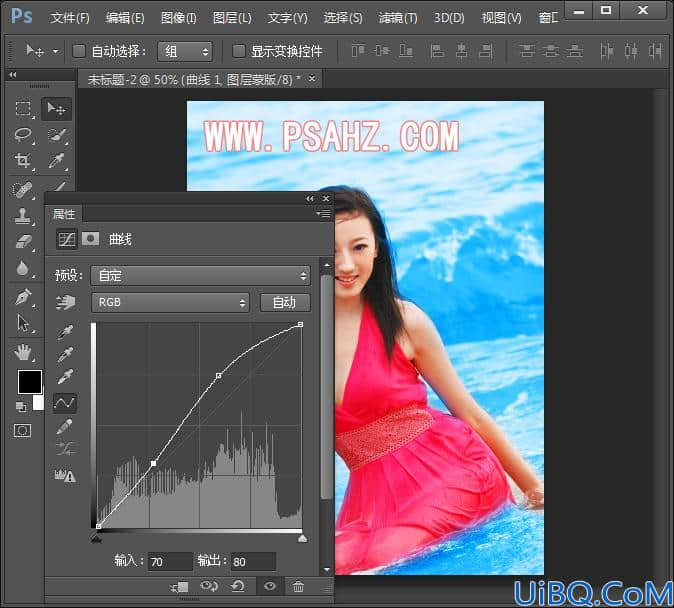This screenshot has height=608, width=674.
Task: Select draw curve pencil mode
Action: point(64,427)
